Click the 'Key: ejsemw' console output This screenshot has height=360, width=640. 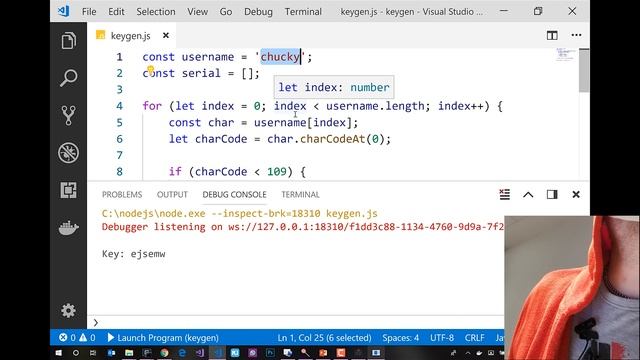[x=133, y=254]
